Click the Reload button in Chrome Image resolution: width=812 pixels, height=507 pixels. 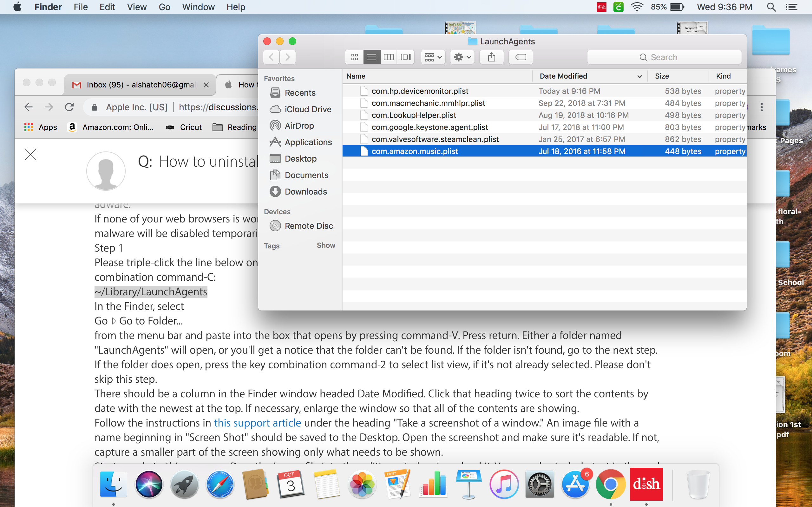coord(69,107)
